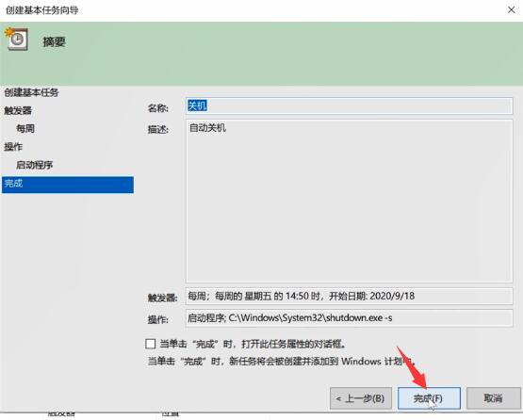Open the 每周 trigger step
523x420 pixels.
[25, 128]
